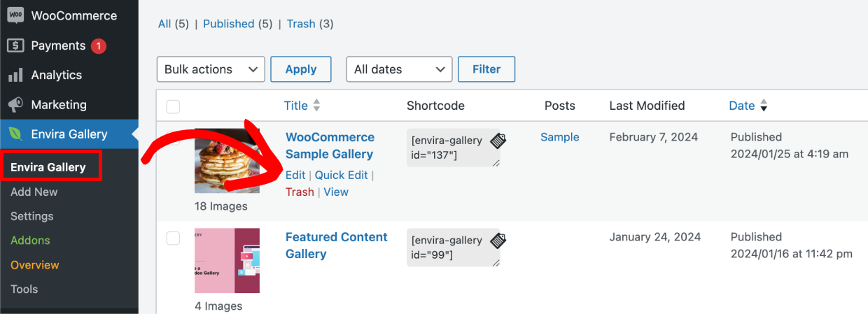Open the Bulk actions dropdown

211,69
